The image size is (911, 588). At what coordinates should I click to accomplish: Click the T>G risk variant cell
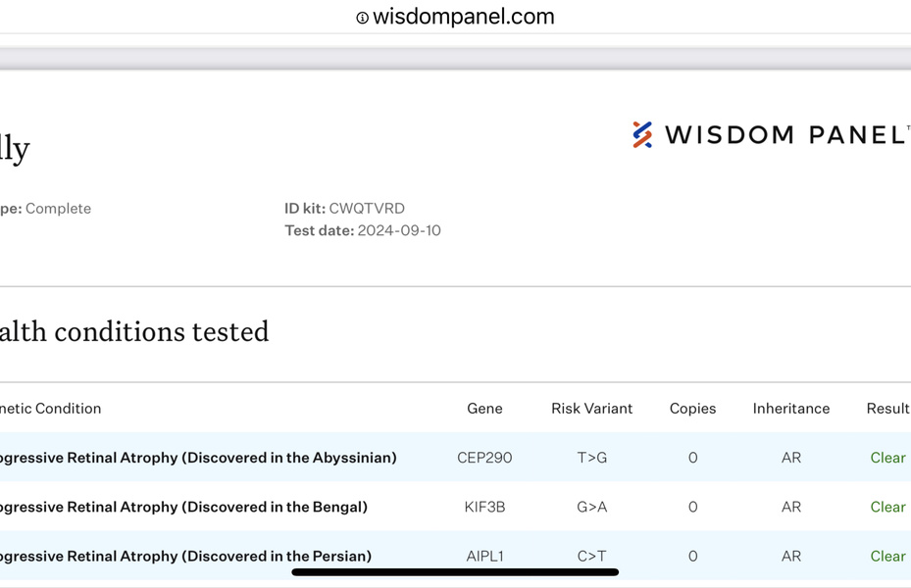tap(591, 458)
